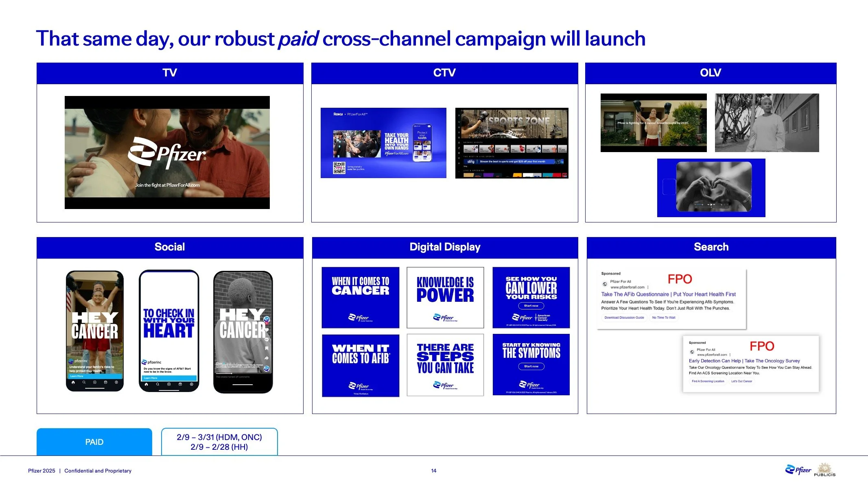Click Start now on the Lower Your Risks banner
Image resolution: width=868 pixels, height=488 pixels.
coord(531,306)
